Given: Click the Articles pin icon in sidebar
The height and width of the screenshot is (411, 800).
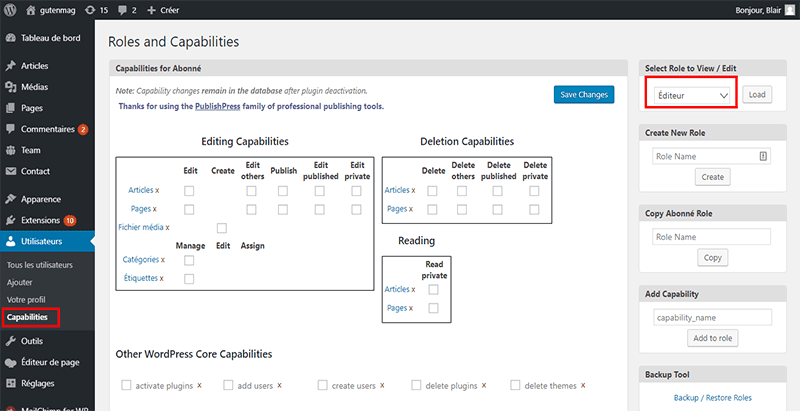Looking at the screenshot, I should 11,66.
